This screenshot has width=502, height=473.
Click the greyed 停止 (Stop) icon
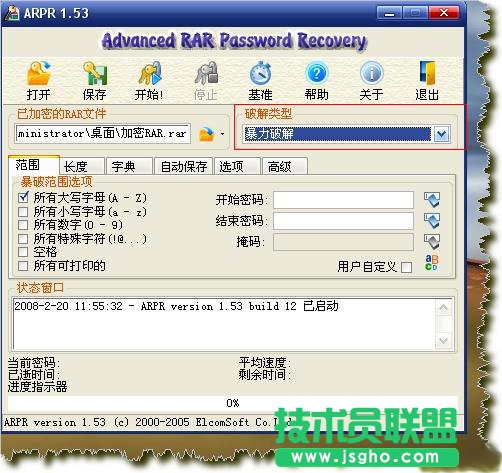click(206, 73)
